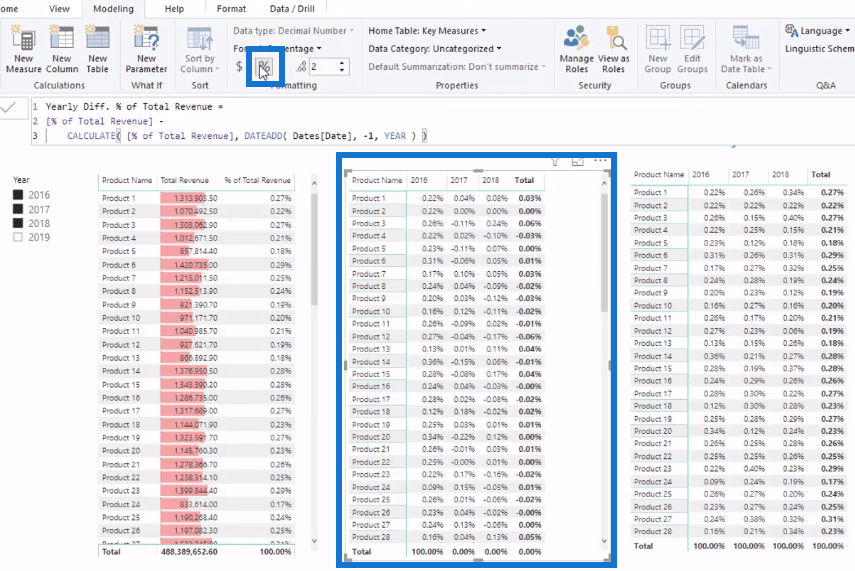Click 2018 header in right matrix
Image resolution: width=855 pixels, height=571 pixels.
780,175
